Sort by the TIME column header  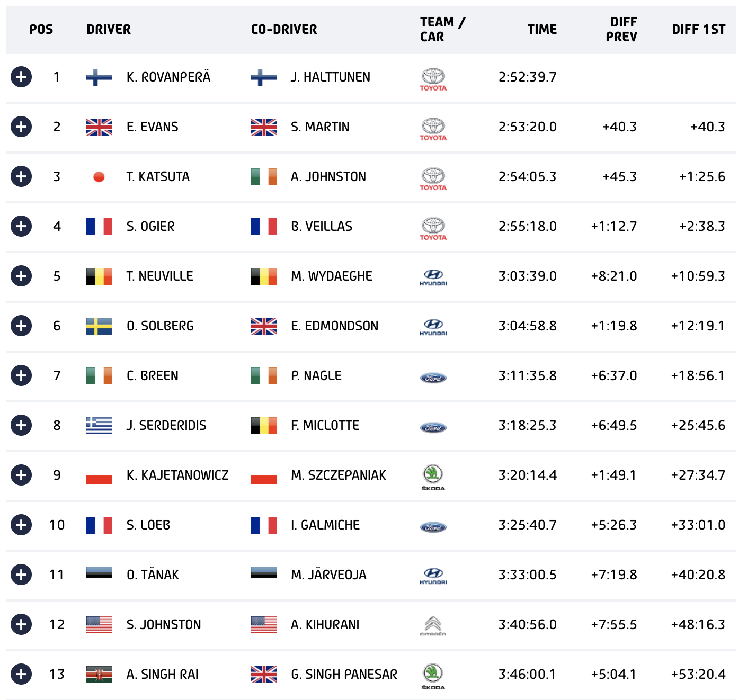click(x=541, y=30)
